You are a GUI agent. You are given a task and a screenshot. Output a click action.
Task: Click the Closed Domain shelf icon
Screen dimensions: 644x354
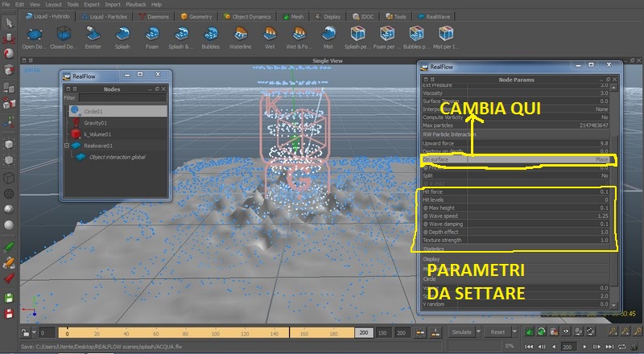tap(64, 34)
